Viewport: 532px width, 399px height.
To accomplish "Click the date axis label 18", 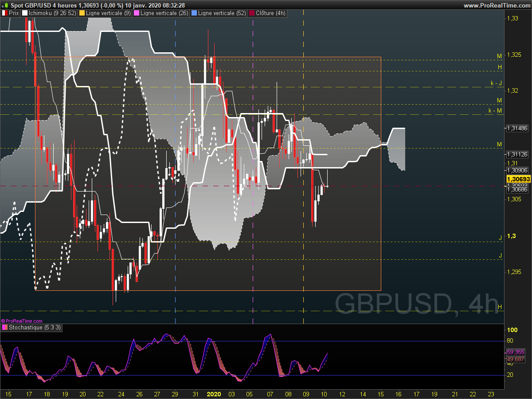I will 47,394.
